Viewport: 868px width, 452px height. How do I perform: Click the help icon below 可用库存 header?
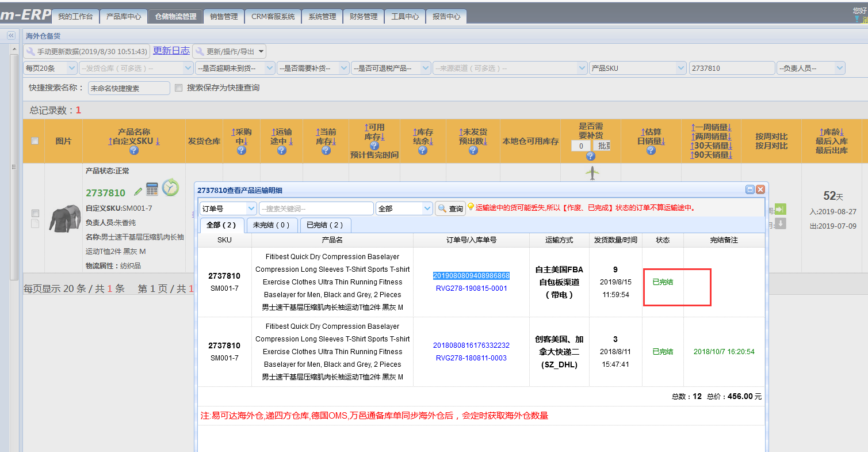tap(374, 146)
